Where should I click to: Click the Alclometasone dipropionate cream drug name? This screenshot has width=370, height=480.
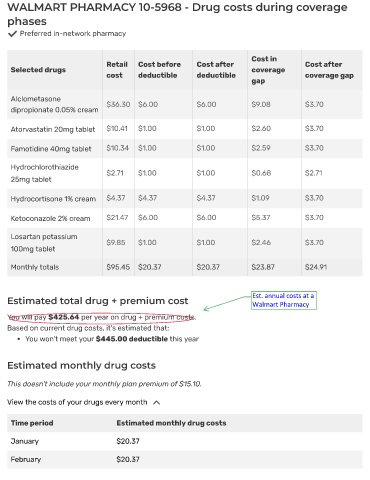tap(54, 104)
